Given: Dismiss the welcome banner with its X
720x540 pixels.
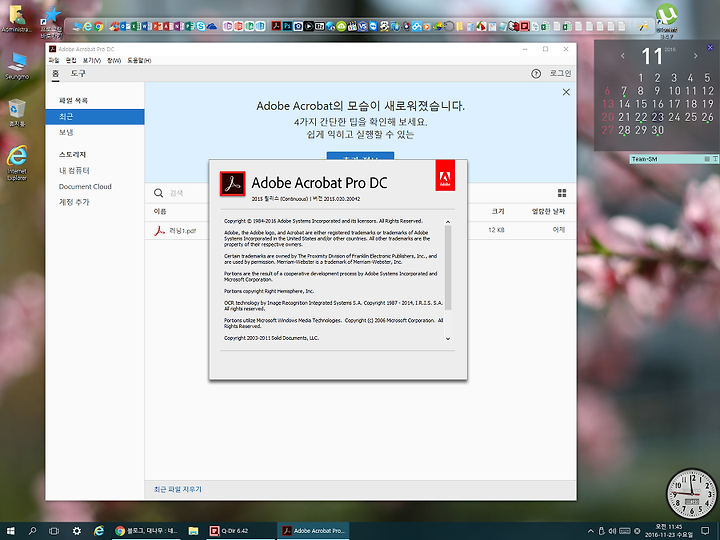Looking at the screenshot, I should pyautogui.click(x=566, y=92).
